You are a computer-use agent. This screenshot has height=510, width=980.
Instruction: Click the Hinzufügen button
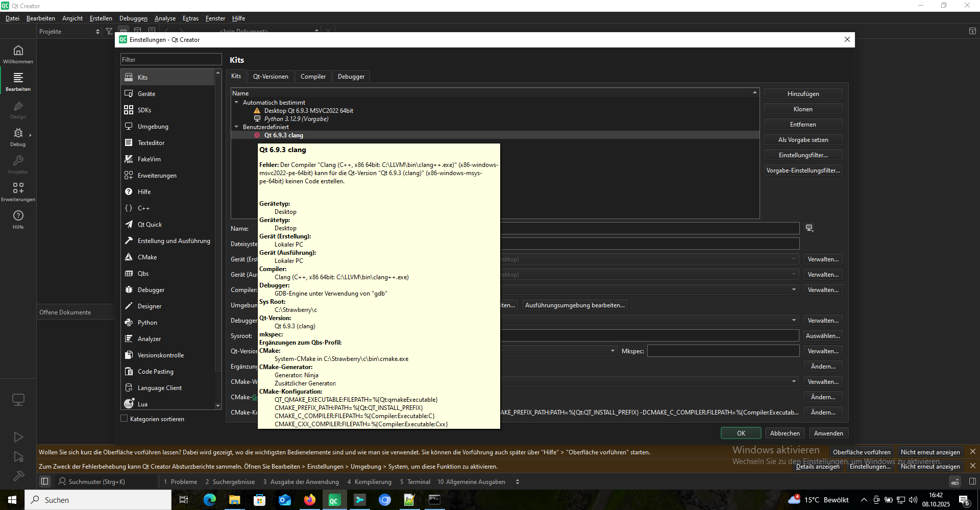[x=803, y=94]
